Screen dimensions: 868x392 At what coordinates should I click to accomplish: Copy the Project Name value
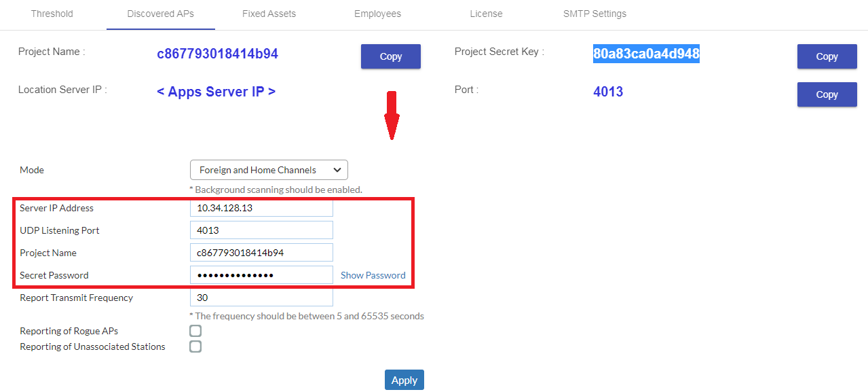(x=390, y=56)
